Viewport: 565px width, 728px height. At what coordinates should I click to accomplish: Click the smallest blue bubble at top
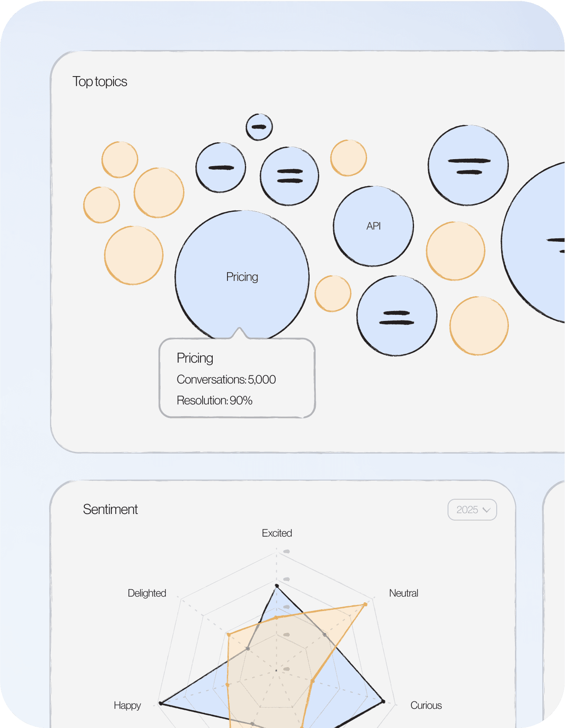[259, 127]
